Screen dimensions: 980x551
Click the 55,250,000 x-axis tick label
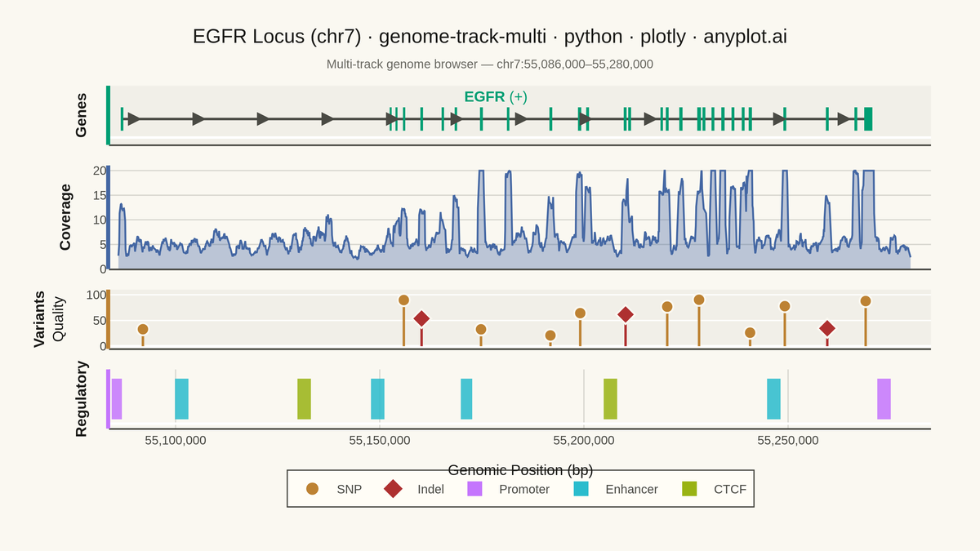pyautogui.click(x=788, y=441)
